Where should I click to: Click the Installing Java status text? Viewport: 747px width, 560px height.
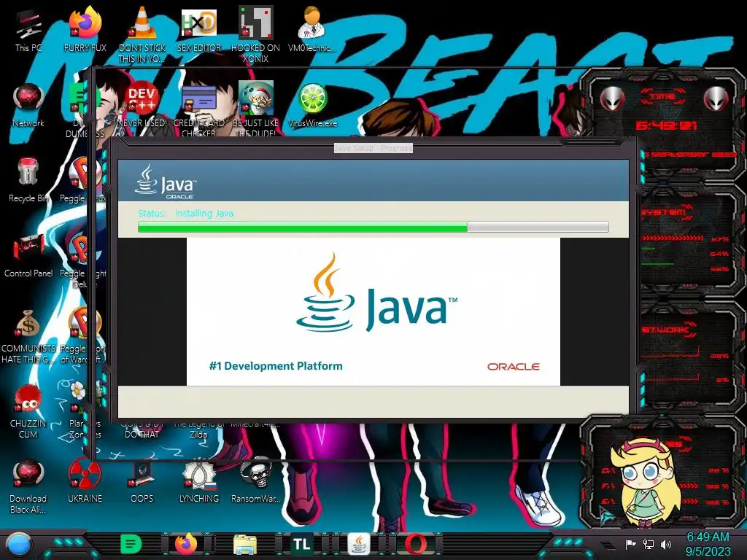204,214
